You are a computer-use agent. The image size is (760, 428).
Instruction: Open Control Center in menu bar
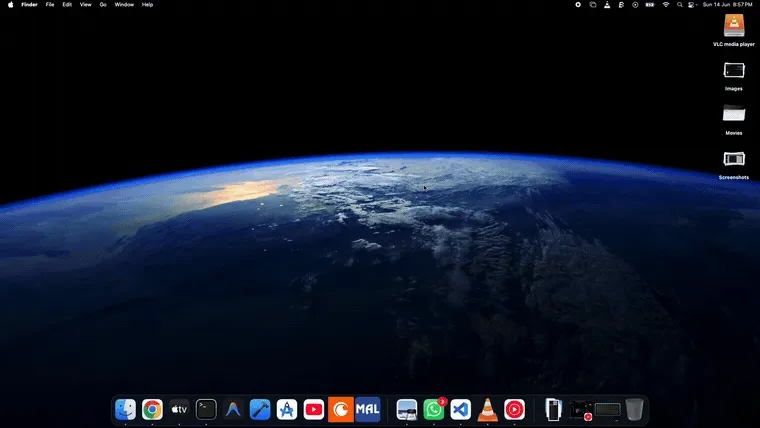691,5
